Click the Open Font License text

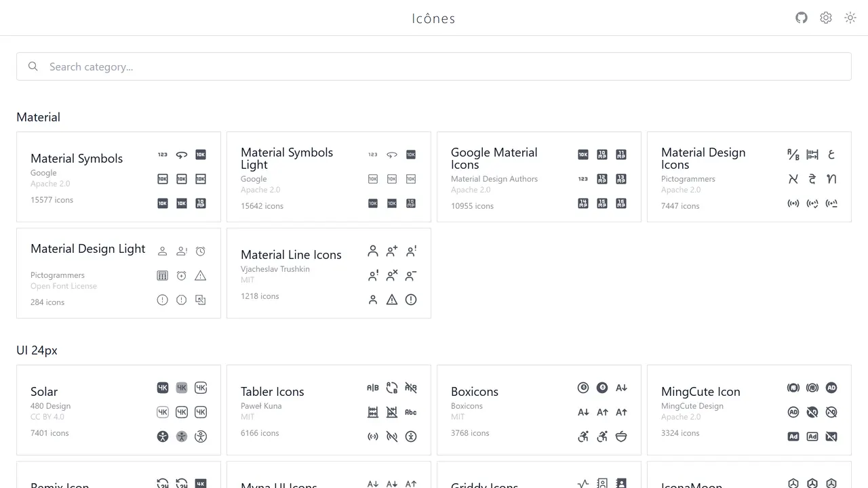point(64,286)
